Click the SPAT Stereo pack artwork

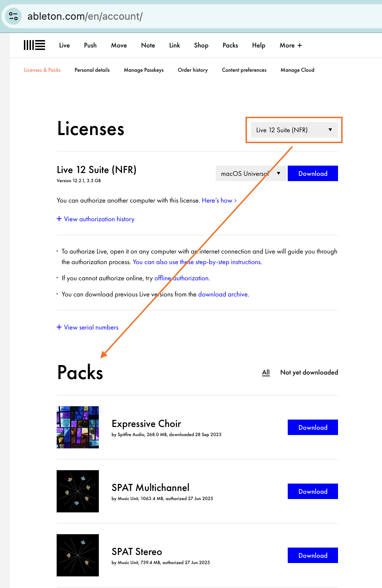pyautogui.click(x=78, y=555)
